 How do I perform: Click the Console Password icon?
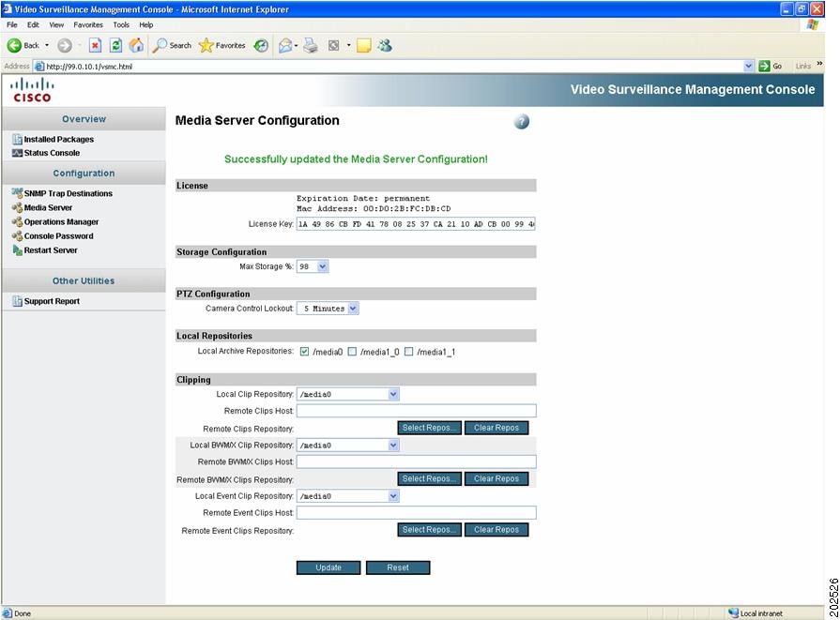click(x=17, y=235)
